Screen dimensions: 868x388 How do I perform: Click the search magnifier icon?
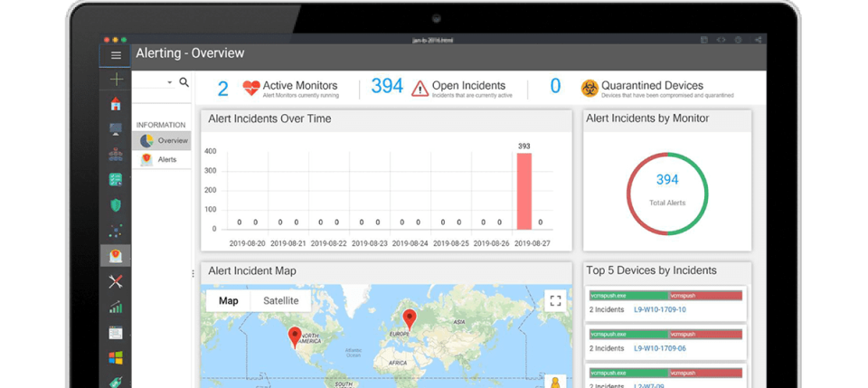click(x=184, y=82)
